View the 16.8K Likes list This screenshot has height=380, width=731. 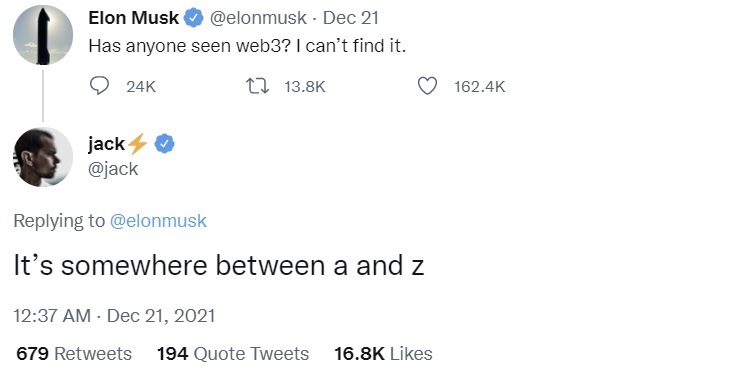pos(383,353)
